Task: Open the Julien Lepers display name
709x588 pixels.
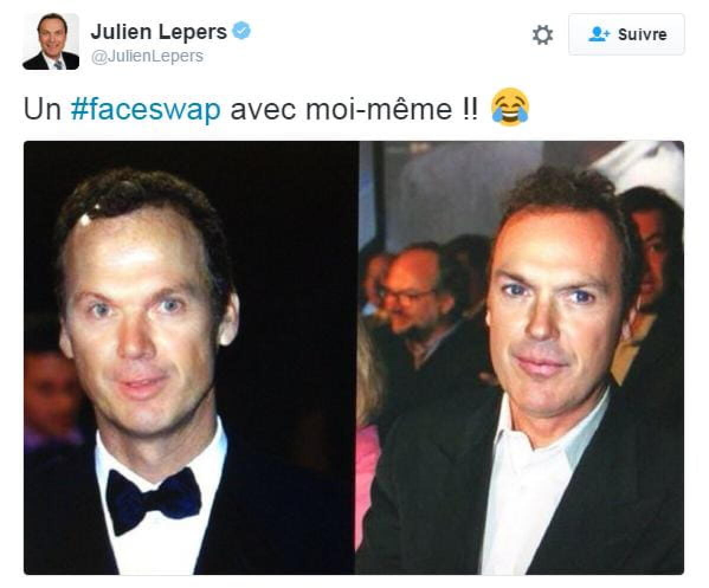Action: tap(159, 31)
